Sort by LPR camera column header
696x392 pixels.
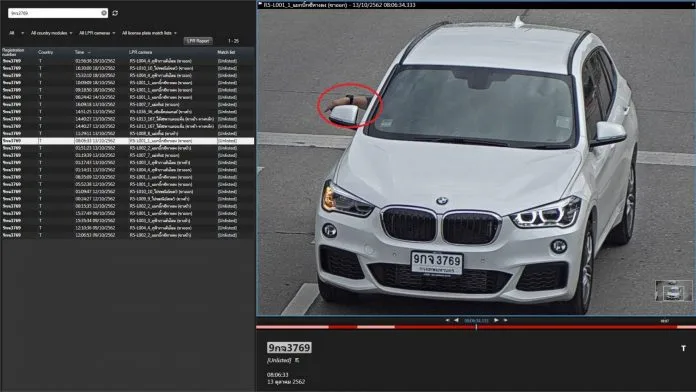point(140,52)
